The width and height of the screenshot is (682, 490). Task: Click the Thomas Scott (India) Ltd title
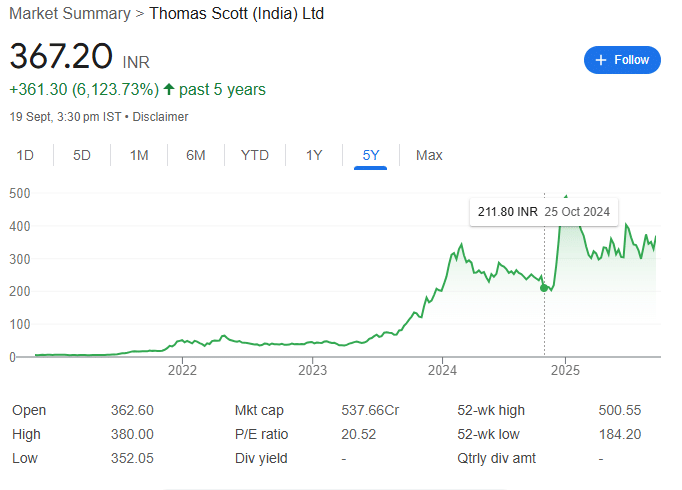click(237, 13)
